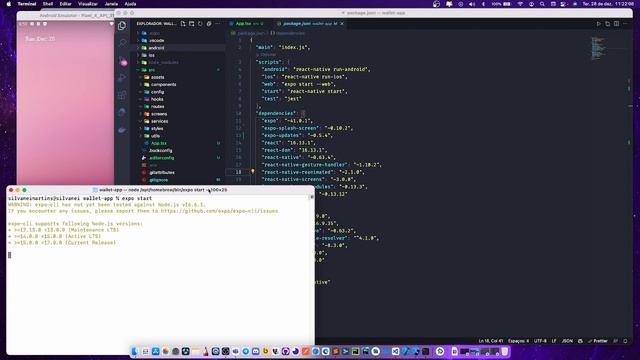
Task: Open the Ajuda menu
Action: click(130, 4)
